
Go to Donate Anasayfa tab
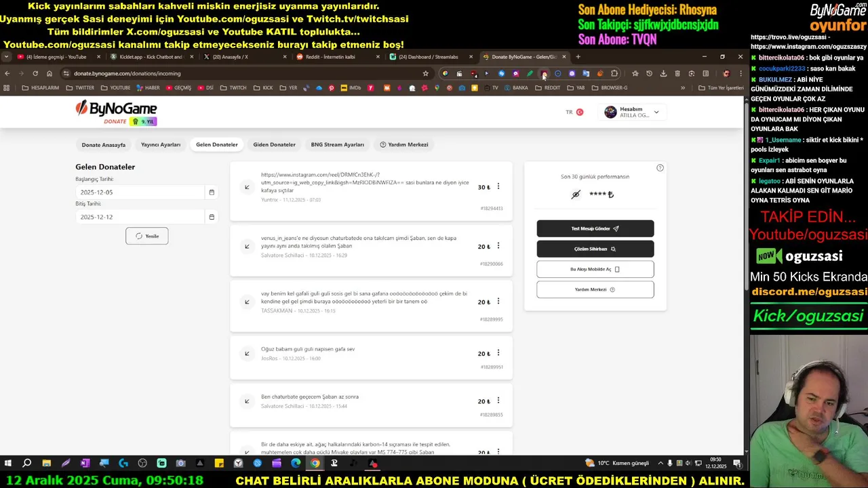(x=104, y=144)
